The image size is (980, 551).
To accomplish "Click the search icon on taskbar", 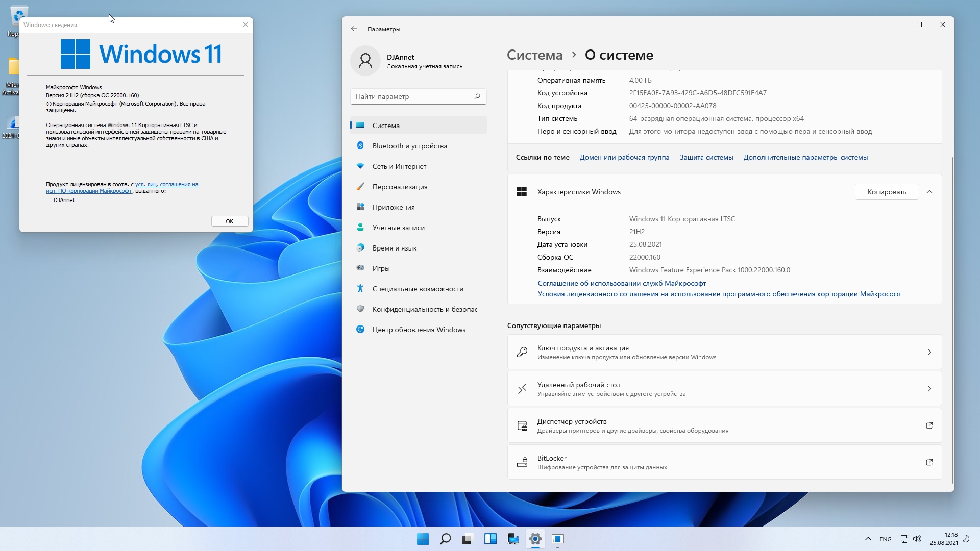I will pos(445,539).
